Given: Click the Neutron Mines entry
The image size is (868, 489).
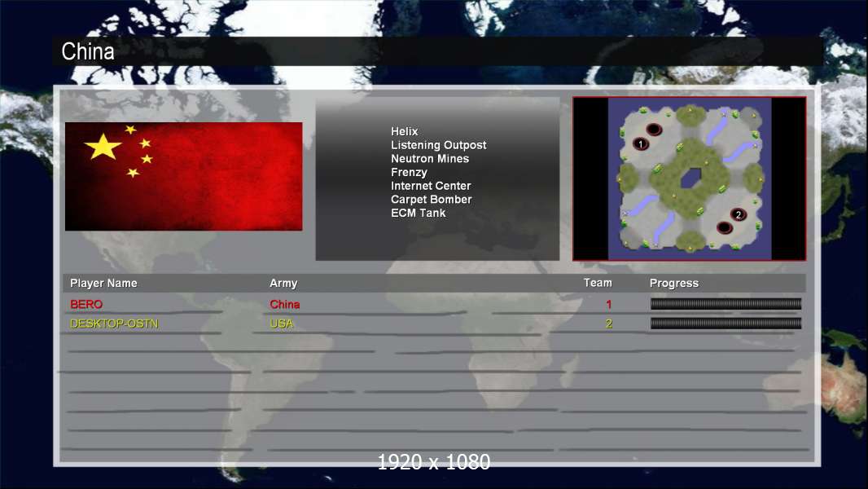Looking at the screenshot, I should point(430,158).
